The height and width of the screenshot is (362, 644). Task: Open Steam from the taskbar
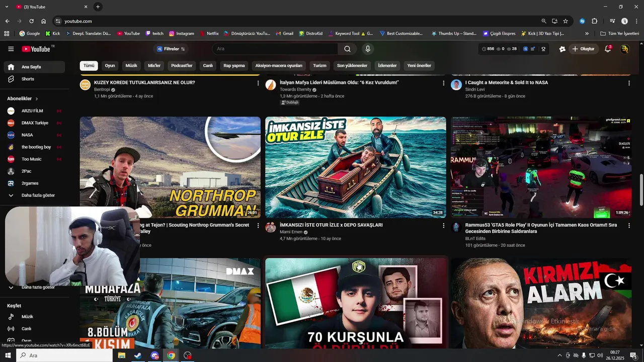click(x=138, y=355)
